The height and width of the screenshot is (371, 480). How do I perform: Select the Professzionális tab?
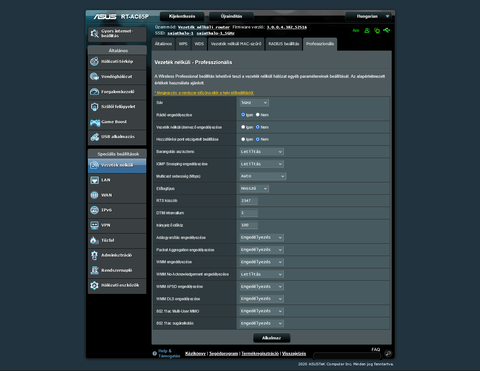click(320, 44)
